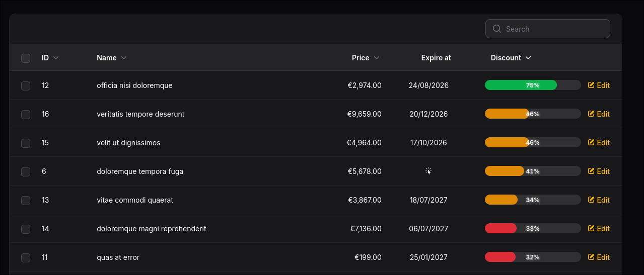The image size is (644, 275).
Task: Sort by the ID column chevron
Action: 56,58
